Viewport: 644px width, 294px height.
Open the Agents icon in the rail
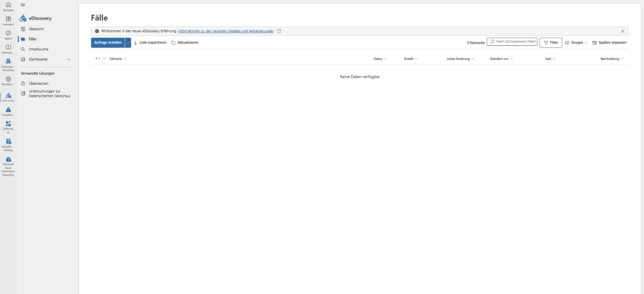pos(8,34)
